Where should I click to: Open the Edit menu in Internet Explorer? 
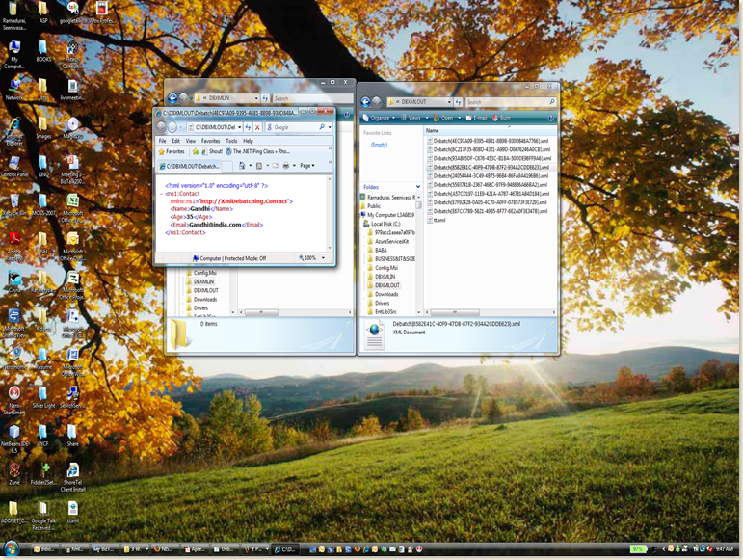[175, 141]
